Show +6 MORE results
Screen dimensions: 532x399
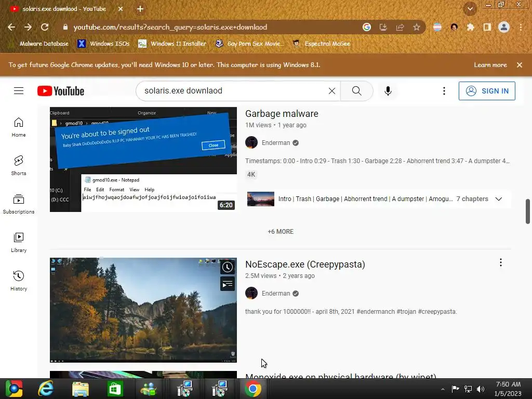pos(281,232)
